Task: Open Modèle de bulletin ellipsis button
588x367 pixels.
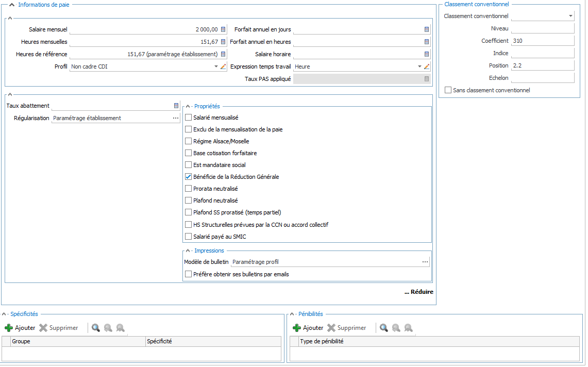Action: (425, 262)
